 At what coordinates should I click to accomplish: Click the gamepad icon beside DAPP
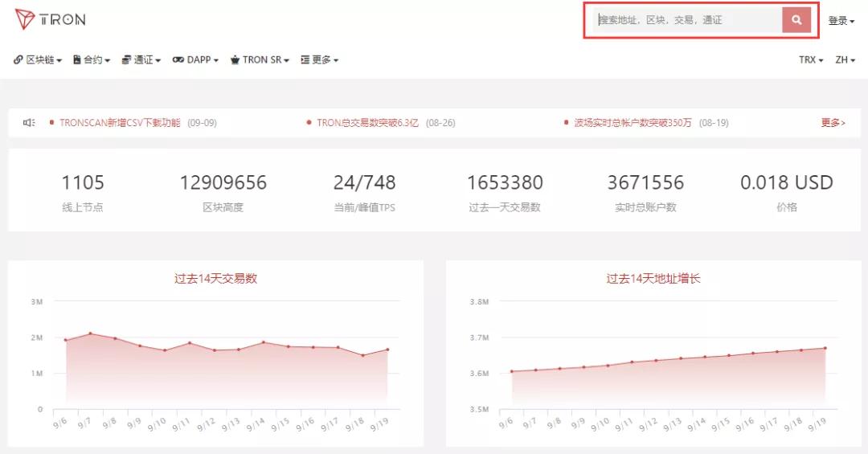click(178, 60)
